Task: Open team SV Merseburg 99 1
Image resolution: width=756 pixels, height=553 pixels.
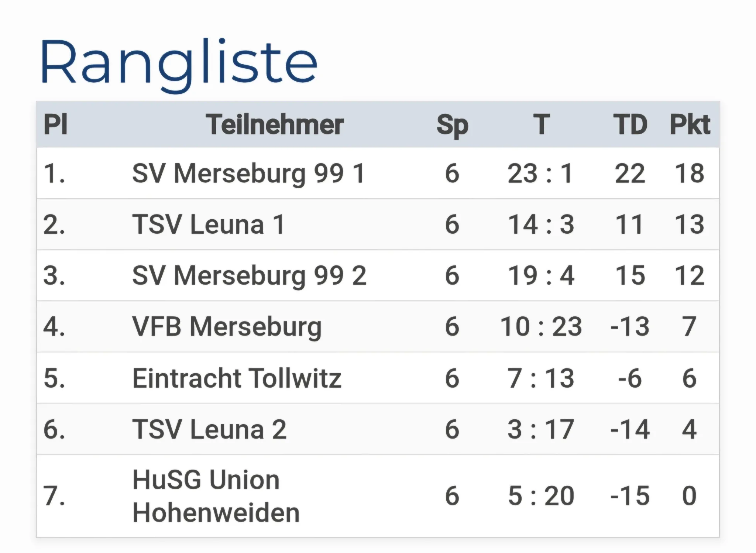Action: point(248,173)
